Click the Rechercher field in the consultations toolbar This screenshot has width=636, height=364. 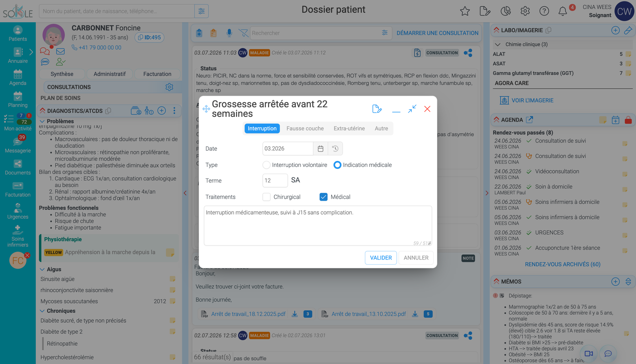click(x=314, y=33)
